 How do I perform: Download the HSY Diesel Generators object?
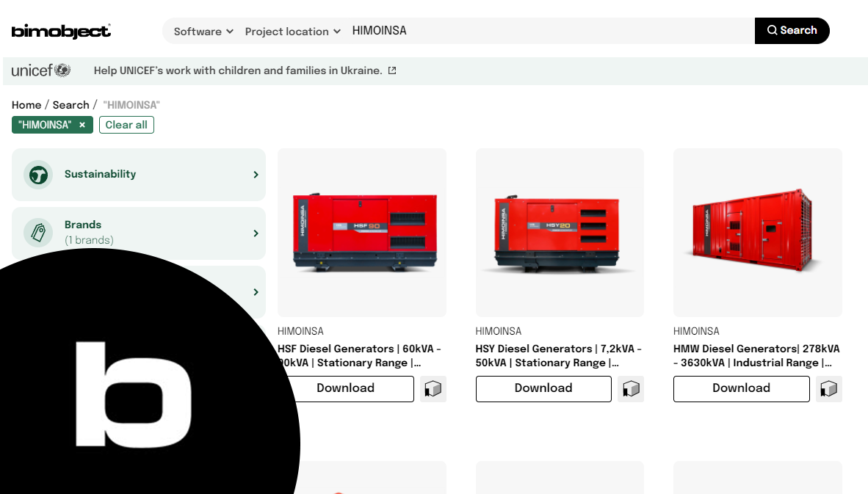(x=543, y=388)
